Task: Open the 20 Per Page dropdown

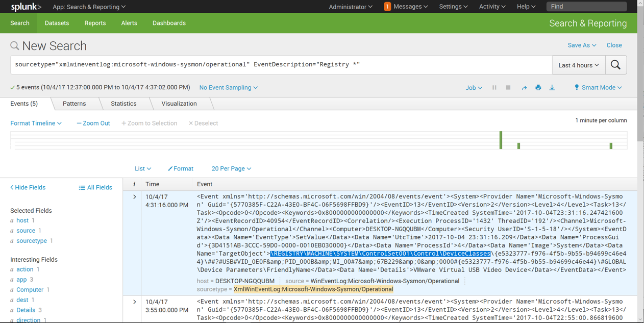Action: [231, 168]
